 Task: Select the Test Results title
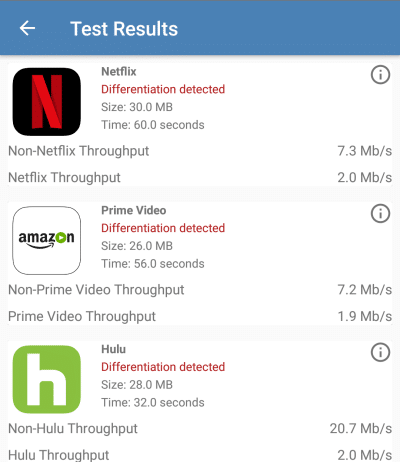(x=124, y=29)
